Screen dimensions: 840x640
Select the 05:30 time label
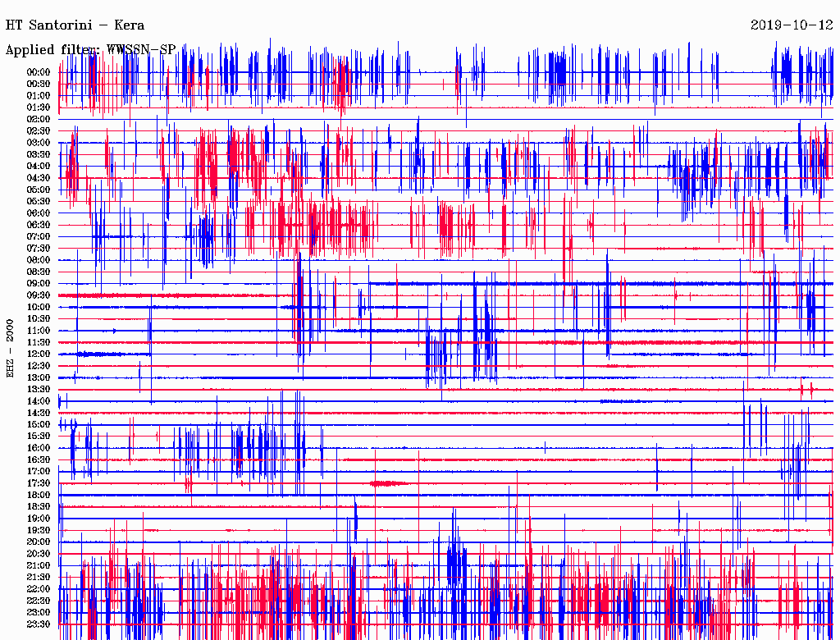coord(39,202)
